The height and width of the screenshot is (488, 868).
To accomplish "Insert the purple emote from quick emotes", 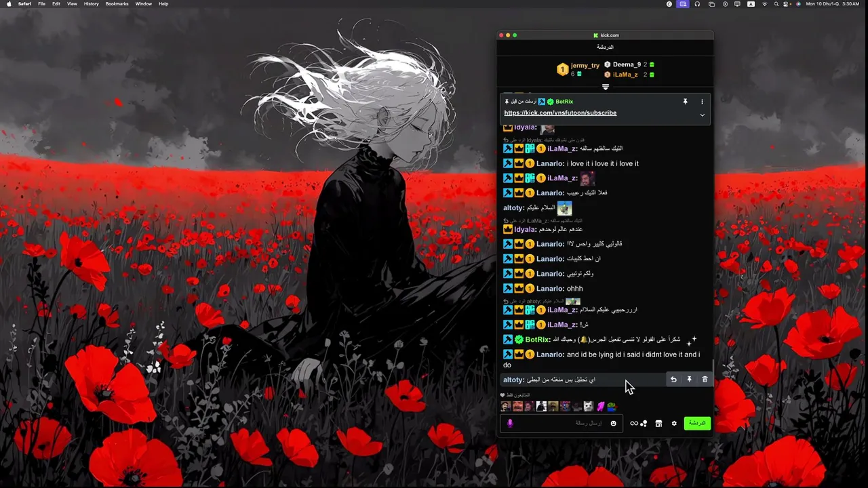I will point(600,407).
